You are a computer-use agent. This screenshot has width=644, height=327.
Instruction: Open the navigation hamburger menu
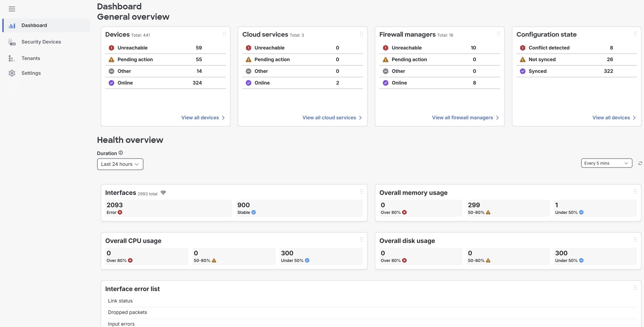[x=12, y=9]
